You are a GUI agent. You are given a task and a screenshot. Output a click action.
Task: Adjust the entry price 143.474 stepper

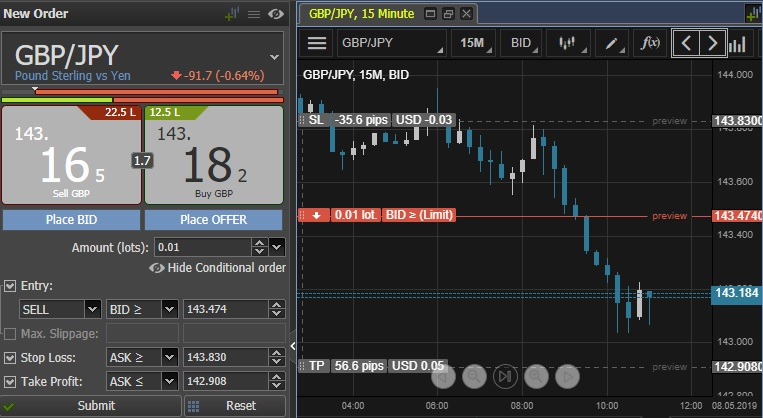click(x=277, y=309)
